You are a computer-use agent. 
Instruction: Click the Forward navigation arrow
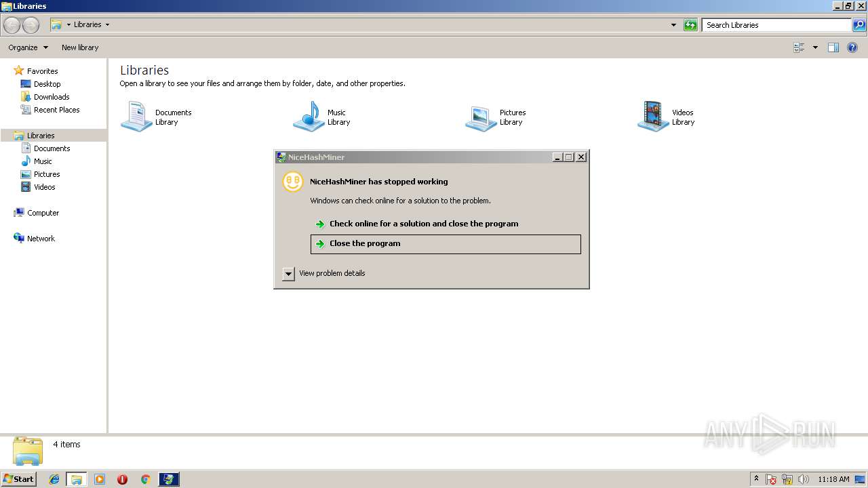point(31,25)
